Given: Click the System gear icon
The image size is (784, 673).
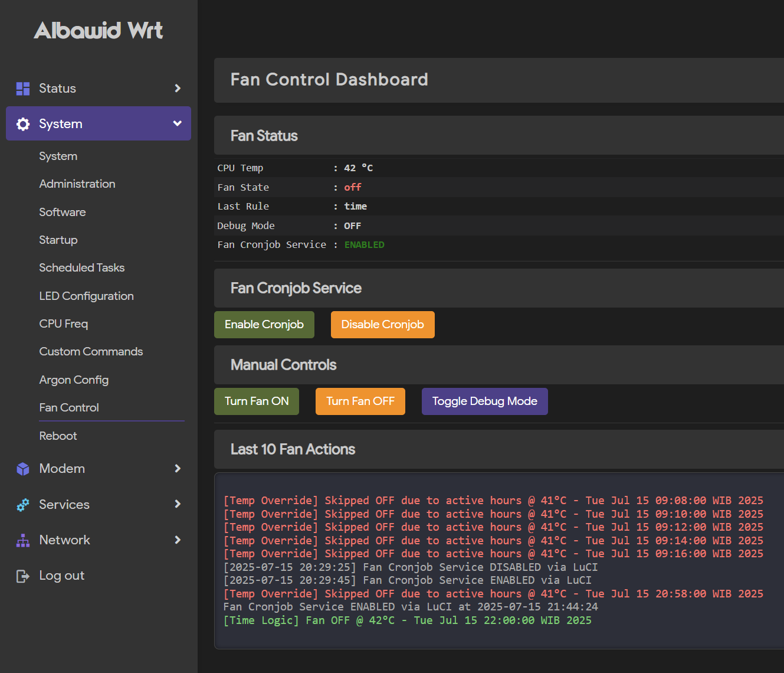Looking at the screenshot, I should [x=23, y=124].
